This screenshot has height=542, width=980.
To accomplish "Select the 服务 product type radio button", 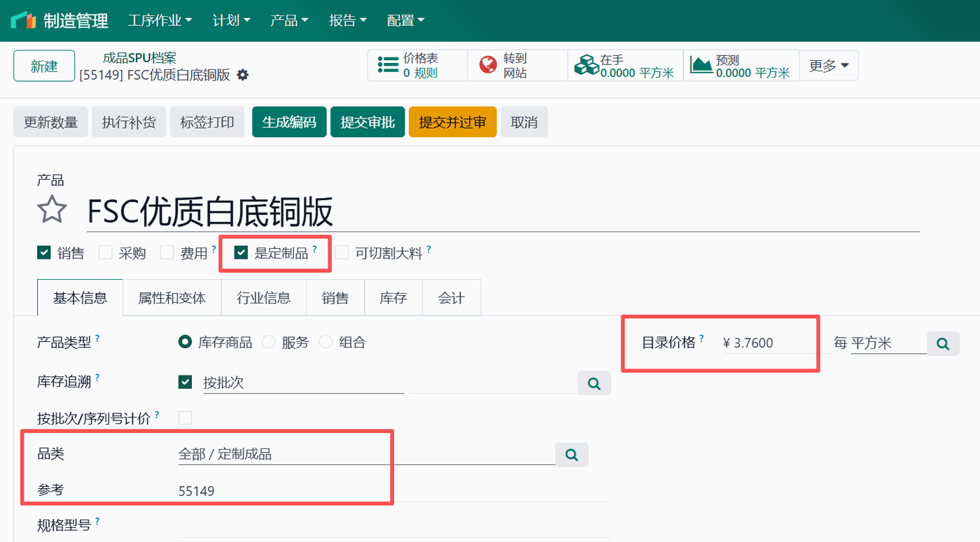I will tap(268, 341).
